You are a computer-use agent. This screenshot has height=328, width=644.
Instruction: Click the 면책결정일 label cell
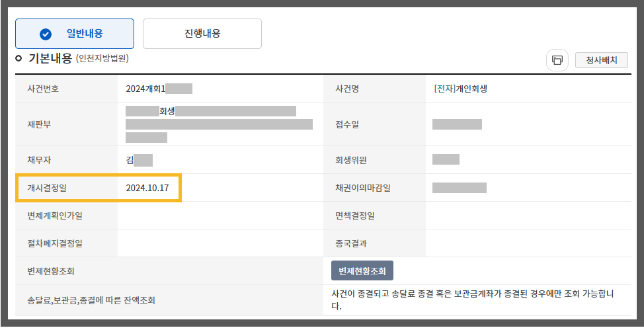pyautogui.click(x=355, y=216)
